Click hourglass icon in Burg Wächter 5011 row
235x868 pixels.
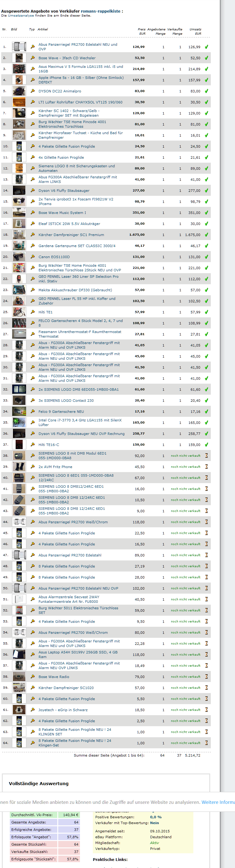[207, 610]
